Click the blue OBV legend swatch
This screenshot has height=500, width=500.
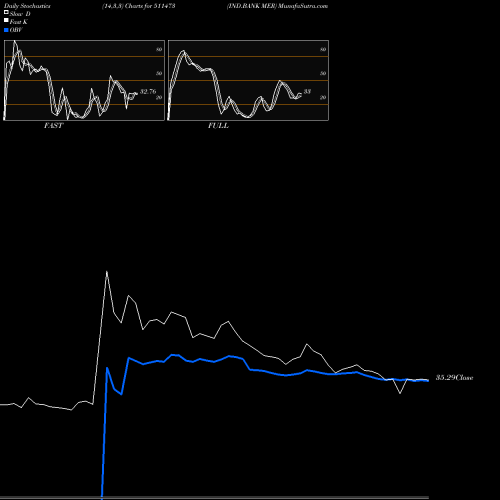click(x=6, y=30)
